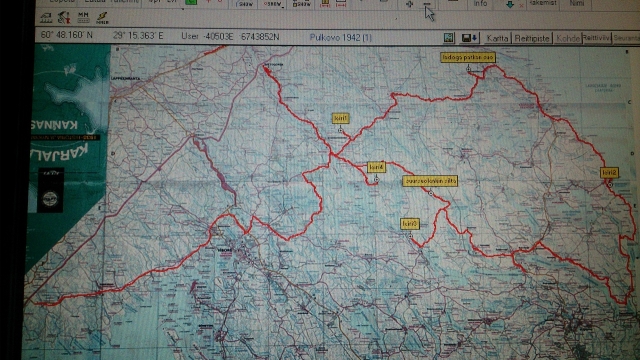Click the yellow lightning bolt toolbar icon
Viewport: 640px width, 360px height.
(x=102, y=18)
